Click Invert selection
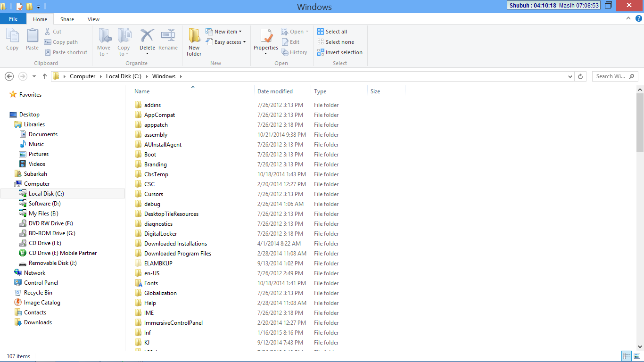 tap(339, 52)
